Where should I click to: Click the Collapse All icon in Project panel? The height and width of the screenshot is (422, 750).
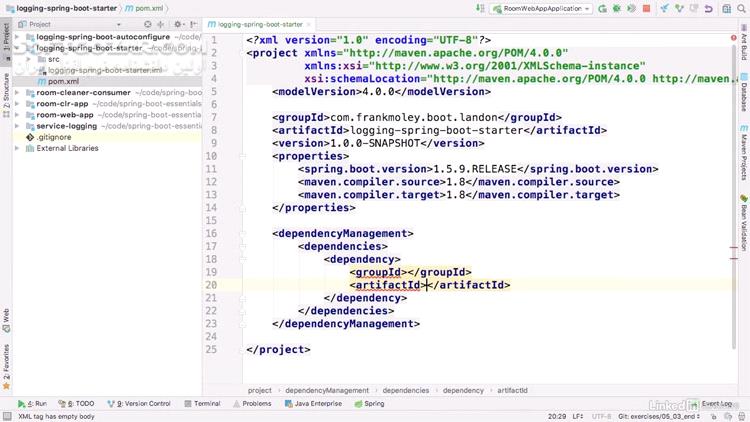coord(161,24)
